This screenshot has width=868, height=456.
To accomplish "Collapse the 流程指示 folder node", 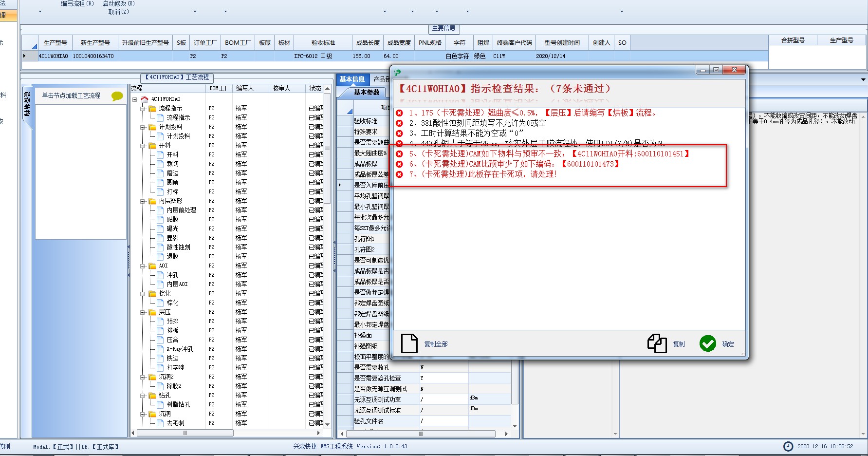I will pos(143,108).
